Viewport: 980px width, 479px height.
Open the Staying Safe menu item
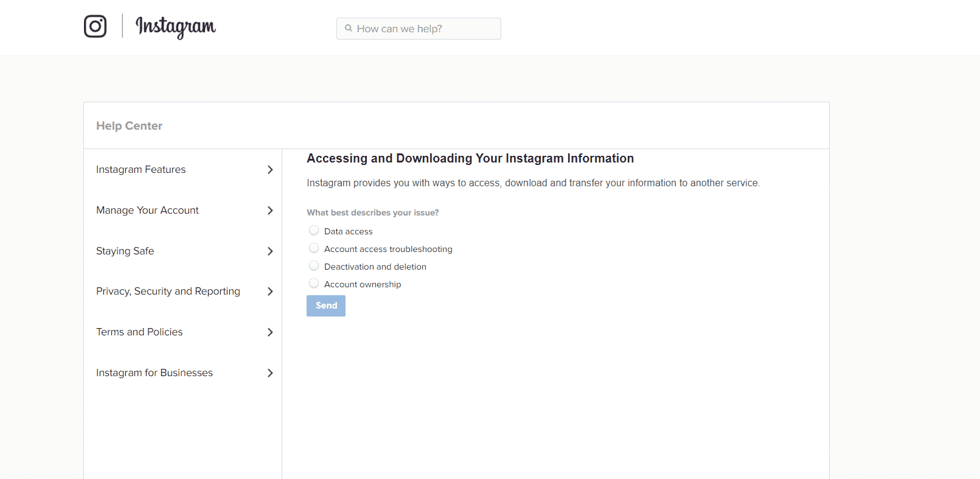pos(125,251)
